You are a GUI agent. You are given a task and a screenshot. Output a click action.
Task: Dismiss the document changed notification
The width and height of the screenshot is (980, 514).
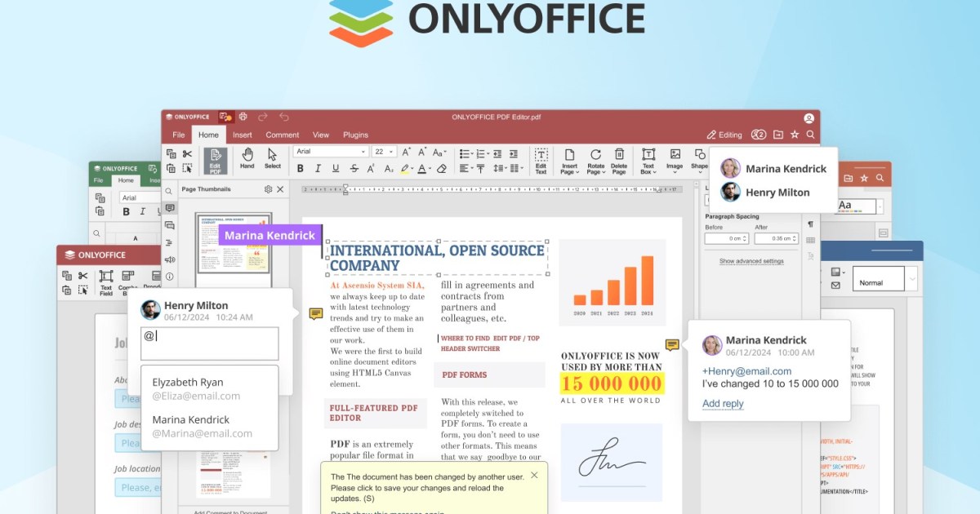534,475
